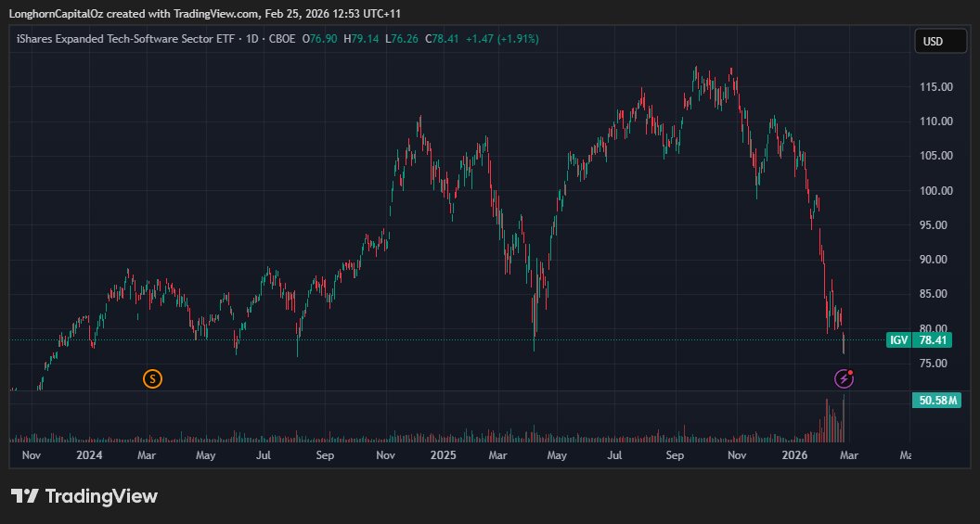This screenshot has height=524, width=980.
Task: Click the open value O76.90
Action: pos(319,39)
